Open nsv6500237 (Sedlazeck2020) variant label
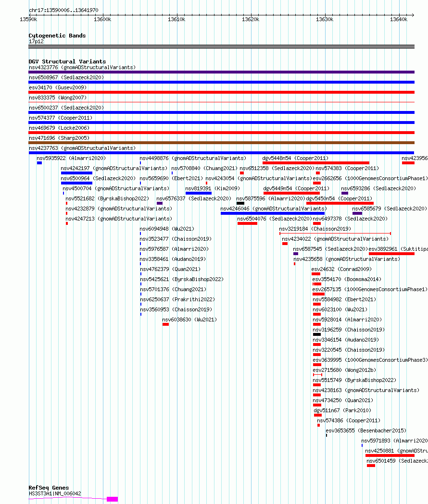The width and height of the screenshot is (428, 504). pos(66,108)
